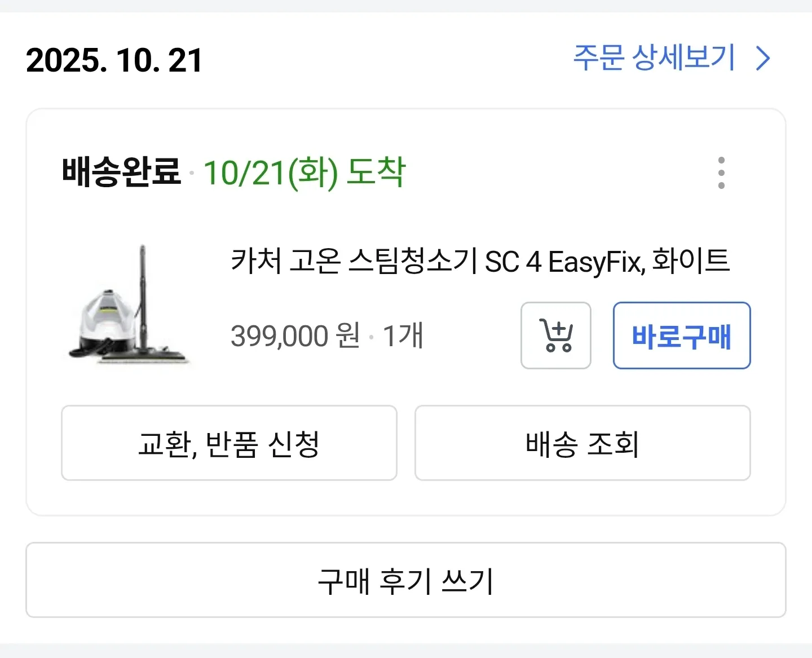The height and width of the screenshot is (658, 812).
Task: Request exchange via 교환, 반품 신청
Action: [x=229, y=443]
